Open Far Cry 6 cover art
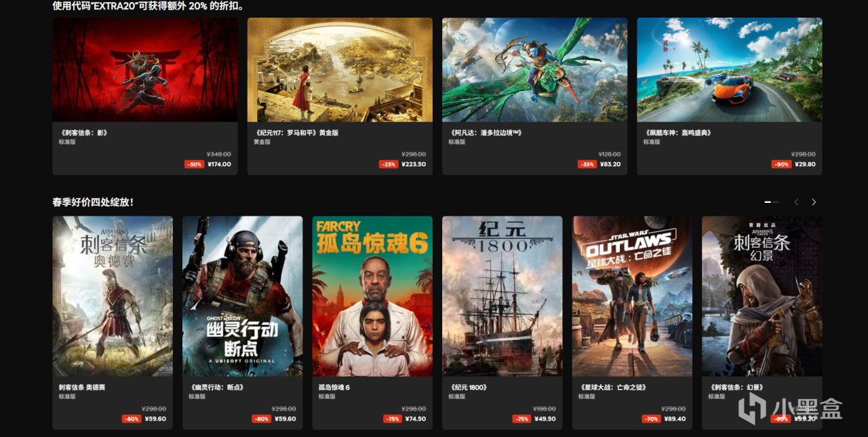The height and width of the screenshot is (437, 868). tap(372, 297)
